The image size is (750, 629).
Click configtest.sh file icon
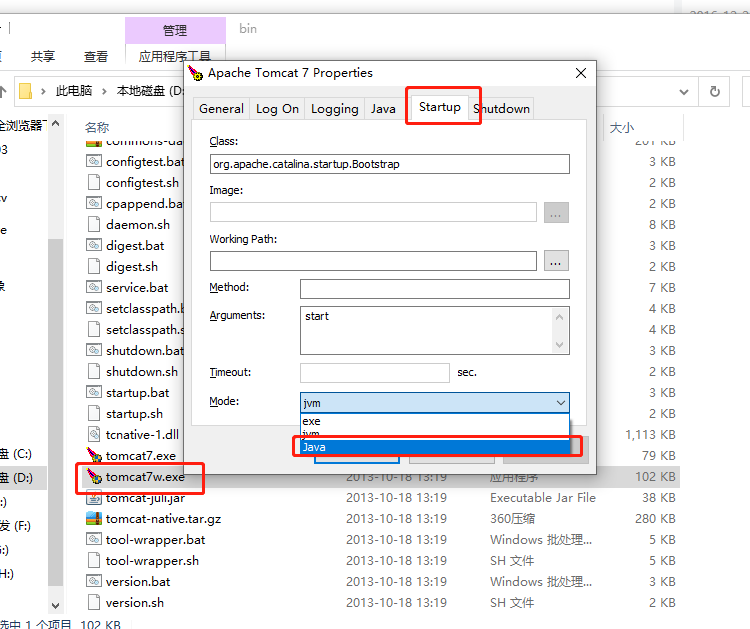click(x=94, y=182)
